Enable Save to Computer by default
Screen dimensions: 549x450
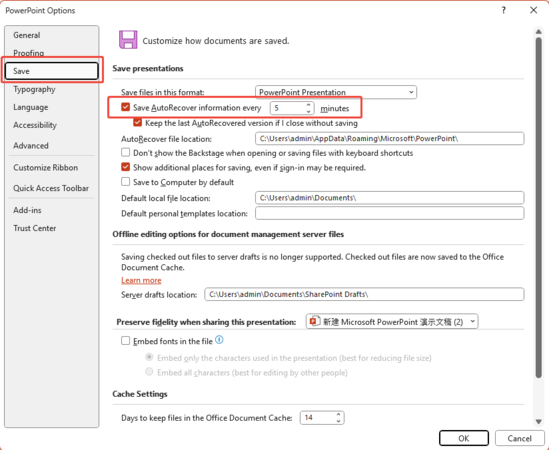(125, 181)
